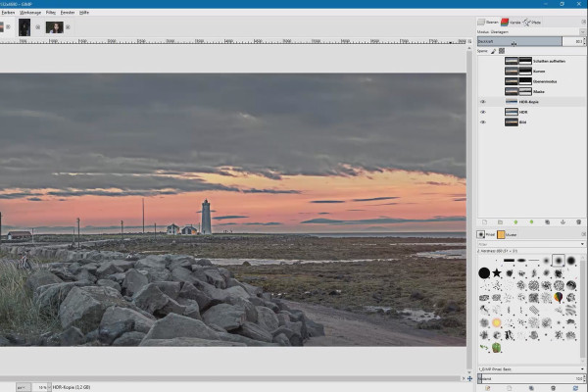The width and height of the screenshot is (588, 392).
Task: Create a new layer
Action: click(484, 222)
